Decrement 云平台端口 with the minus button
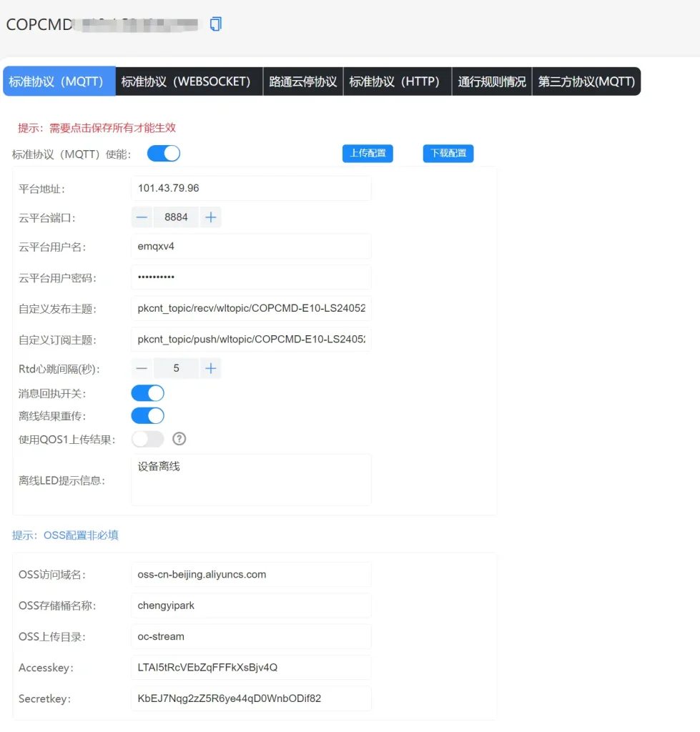This screenshot has height=732, width=700. [142, 217]
